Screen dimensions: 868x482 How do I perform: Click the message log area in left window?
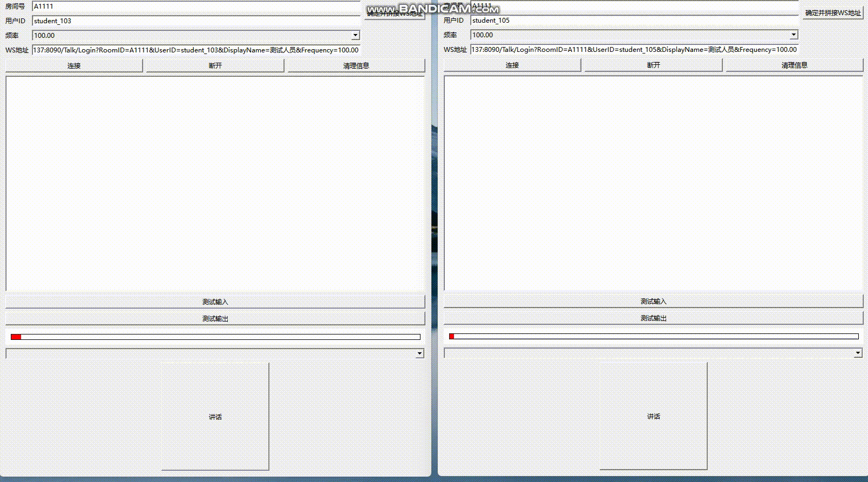[x=215, y=184]
